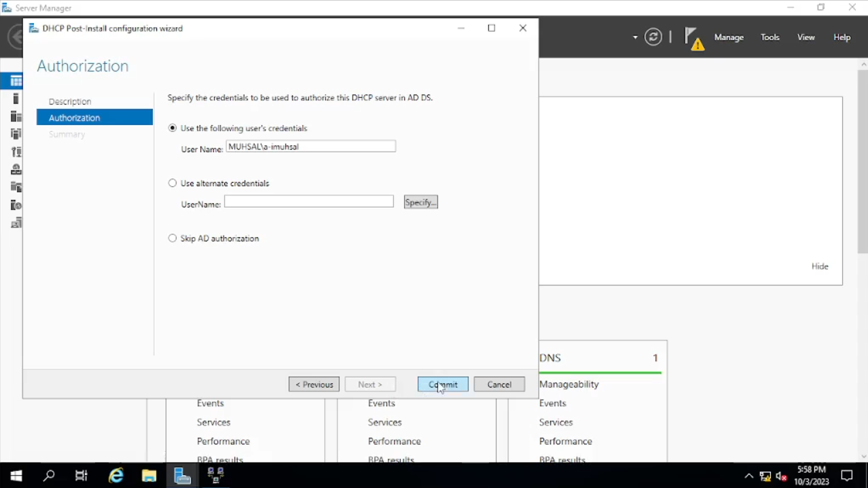Open Internet Explorer from the taskbar
Viewport: 868px width, 488px height.
click(116, 476)
